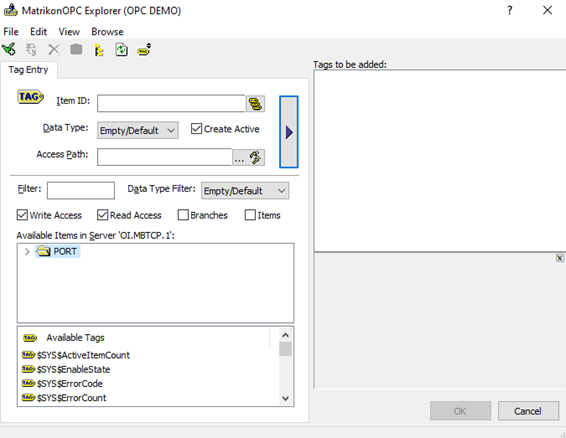Click the tag icon beside $SYS$ErrorCount

[28, 398]
